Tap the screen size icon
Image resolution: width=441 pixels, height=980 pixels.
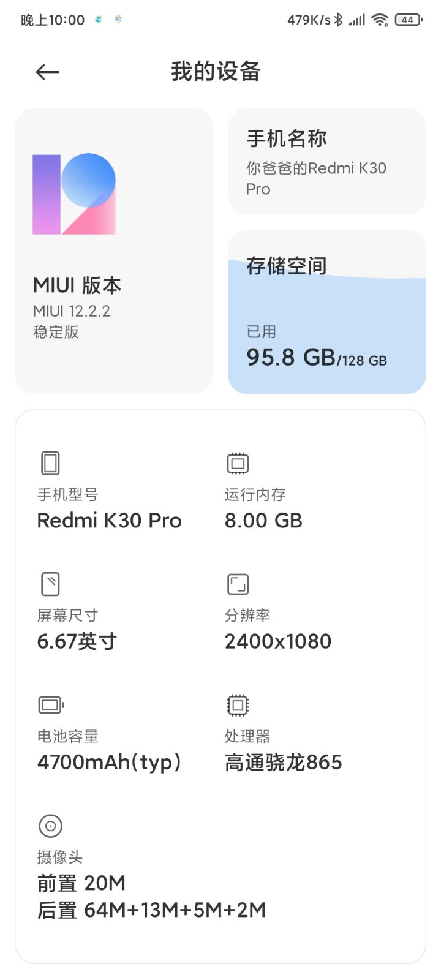pos(50,584)
